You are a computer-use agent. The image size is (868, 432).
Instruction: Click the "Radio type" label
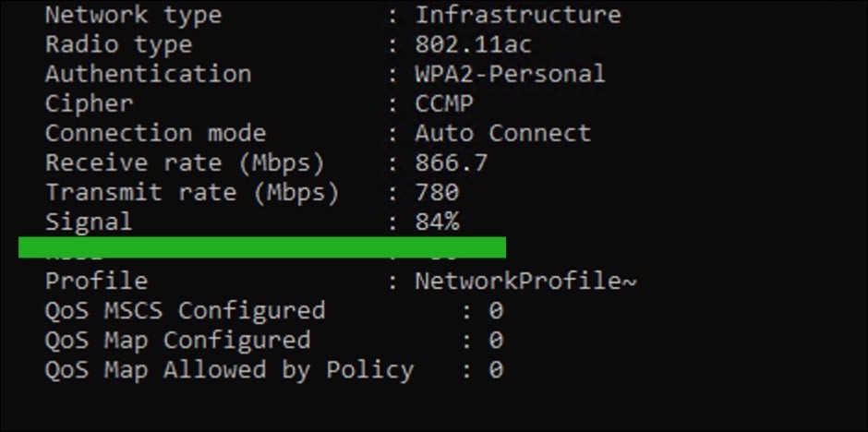coord(118,45)
